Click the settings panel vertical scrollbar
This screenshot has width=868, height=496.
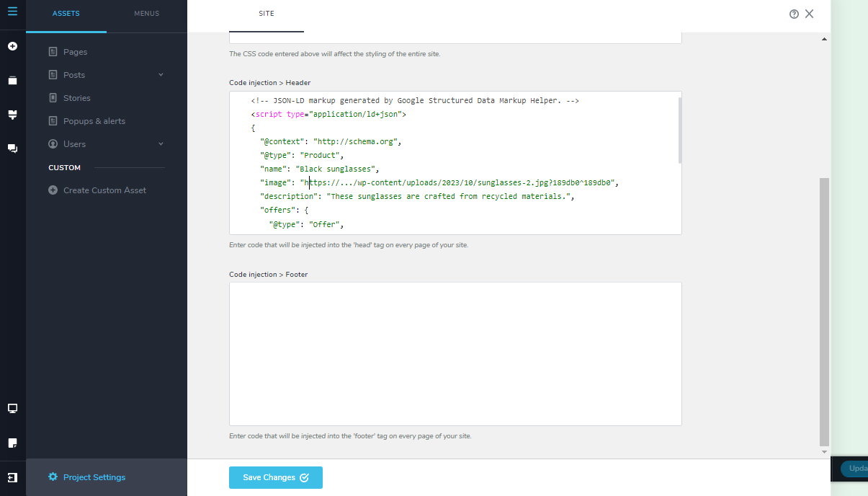coord(825,312)
